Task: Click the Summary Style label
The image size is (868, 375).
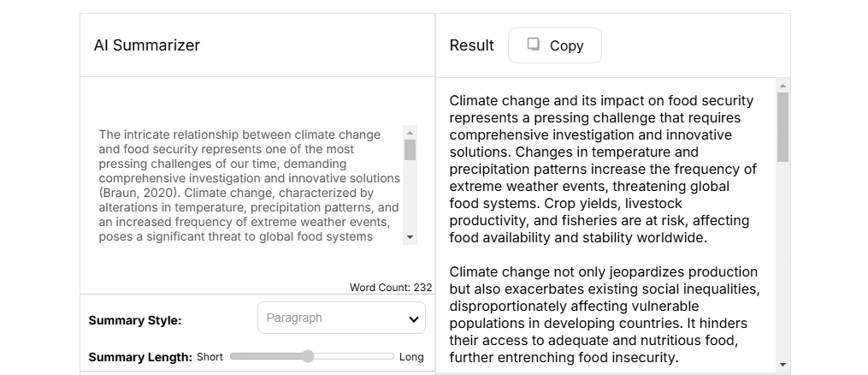Action: point(135,320)
